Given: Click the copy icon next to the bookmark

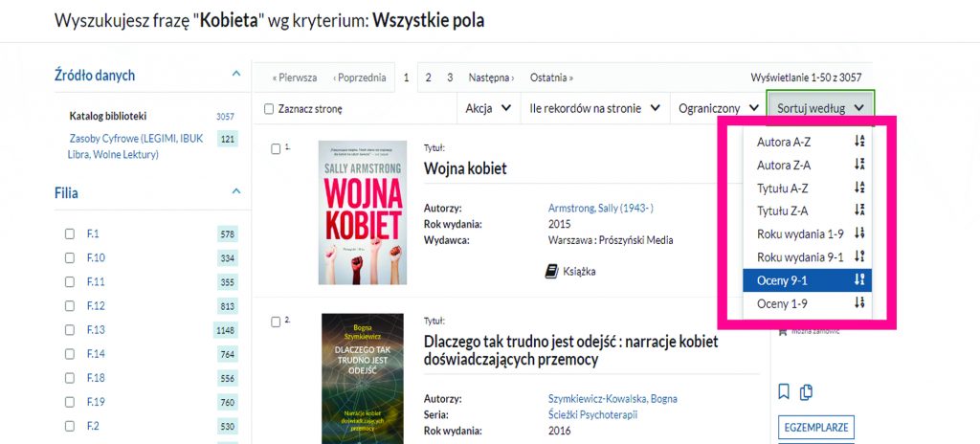Looking at the screenshot, I should (x=806, y=391).
